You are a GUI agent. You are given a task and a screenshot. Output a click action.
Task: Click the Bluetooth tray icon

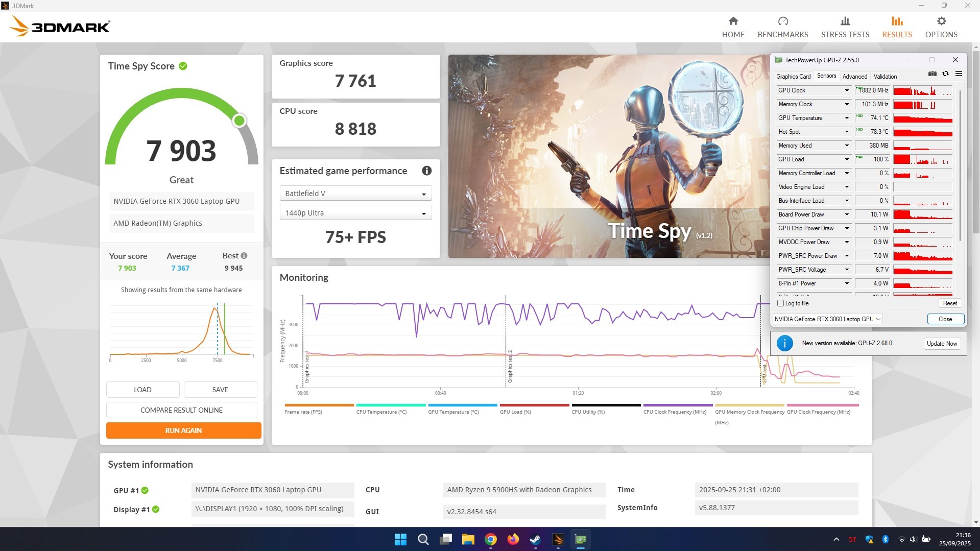(x=885, y=539)
